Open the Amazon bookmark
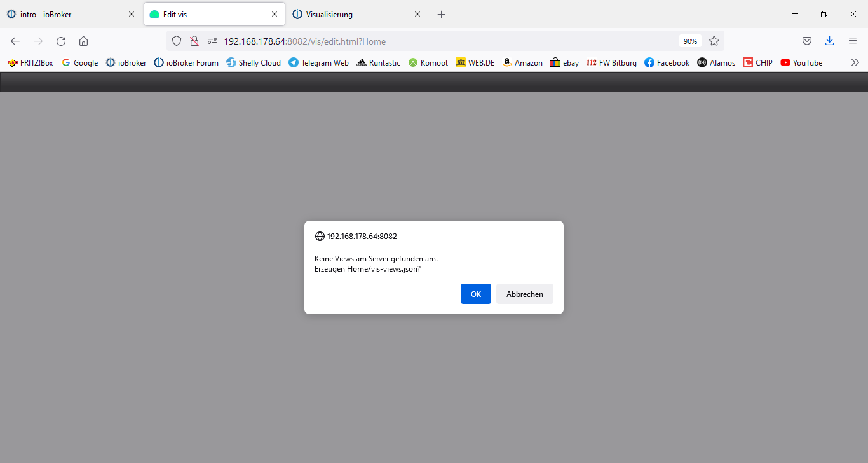 (522, 62)
